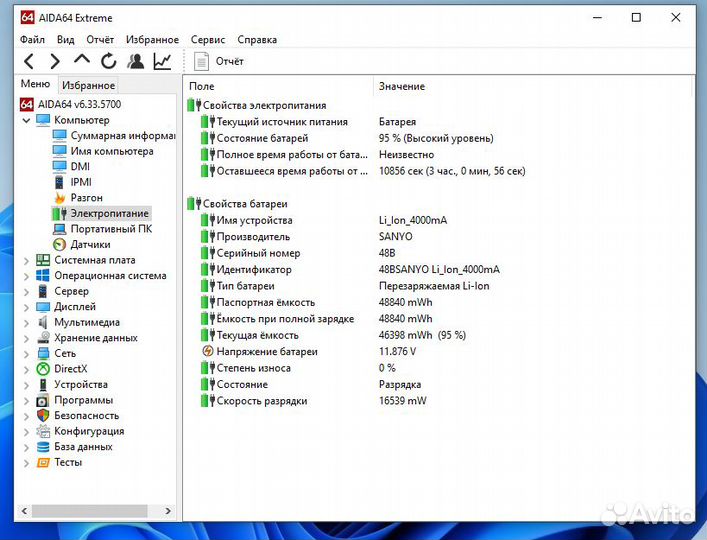Viewport: 707px width, 540px height.
Task: Click the Отчёт toolbar button label
Action: tap(230, 61)
